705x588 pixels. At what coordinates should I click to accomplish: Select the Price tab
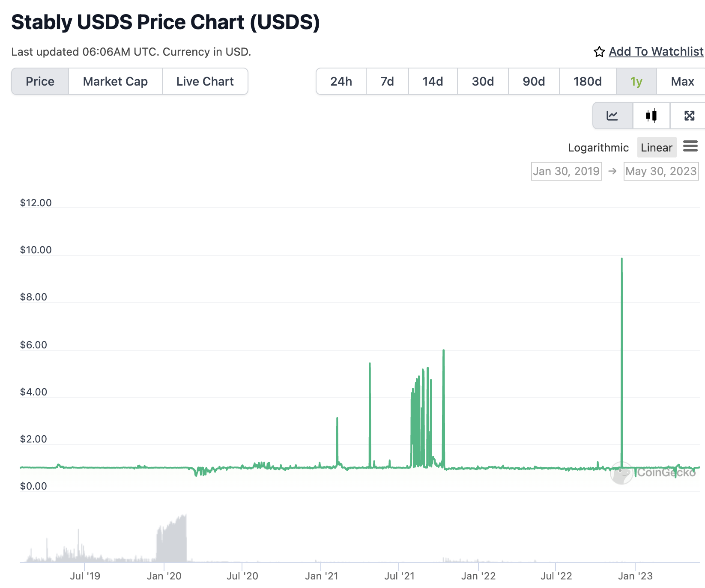click(40, 81)
